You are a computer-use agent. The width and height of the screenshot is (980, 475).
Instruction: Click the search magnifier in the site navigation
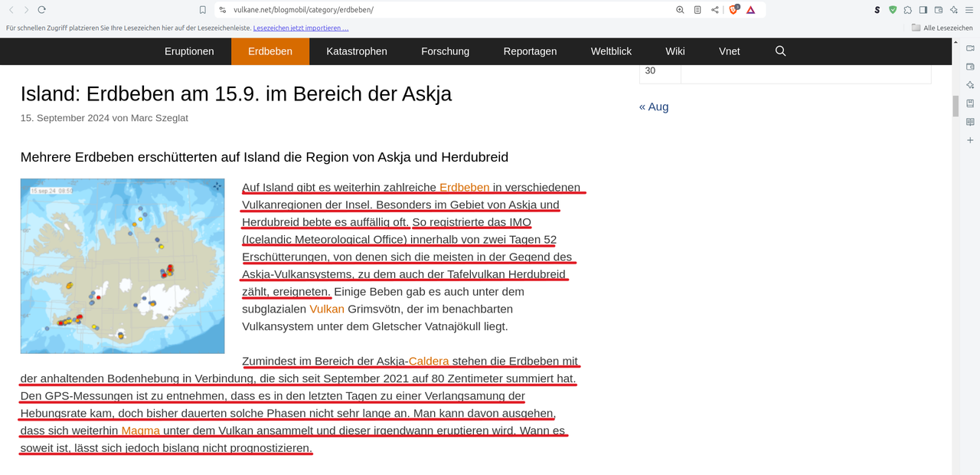(780, 51)
